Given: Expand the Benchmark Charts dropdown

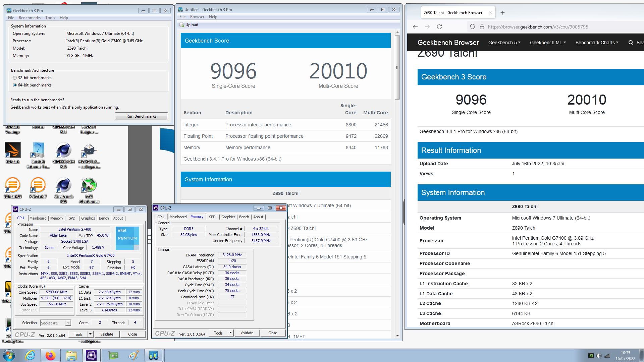Looking at the screenshot, I should (597, 43).
